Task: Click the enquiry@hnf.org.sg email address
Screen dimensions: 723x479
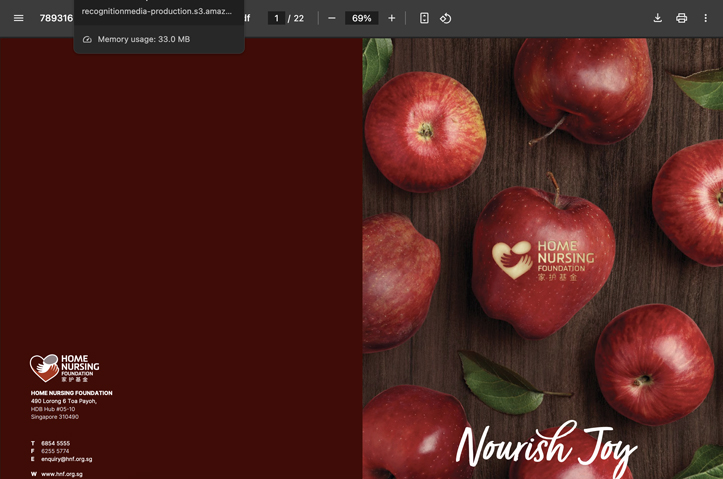Action: [66, 459]
